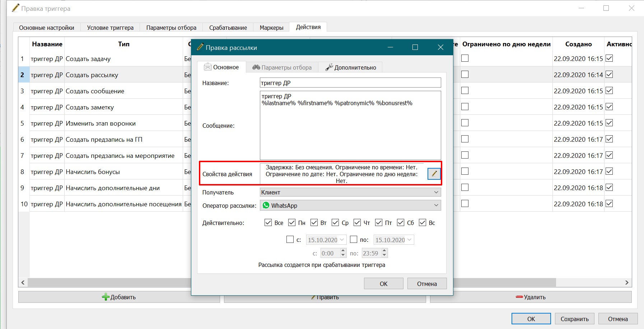Viewport: 644px width, 329px height.
Task: Open the 'по:' end date picker dropdown
Action: 409,240
